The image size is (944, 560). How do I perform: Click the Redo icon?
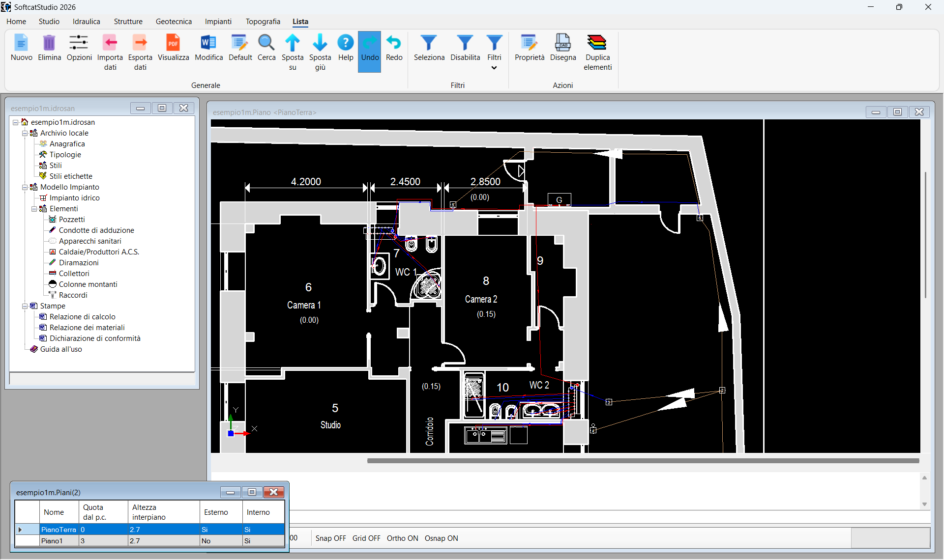tap(394, 43)
